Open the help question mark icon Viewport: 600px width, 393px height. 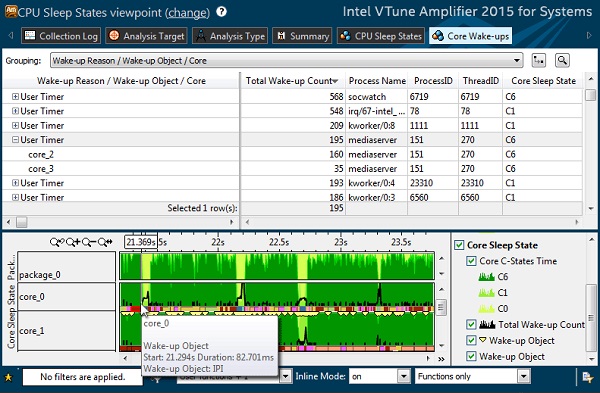222,12
